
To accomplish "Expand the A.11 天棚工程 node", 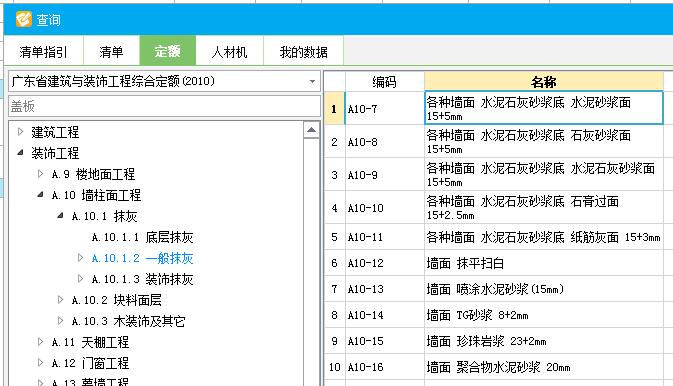I will pos(40,342).
